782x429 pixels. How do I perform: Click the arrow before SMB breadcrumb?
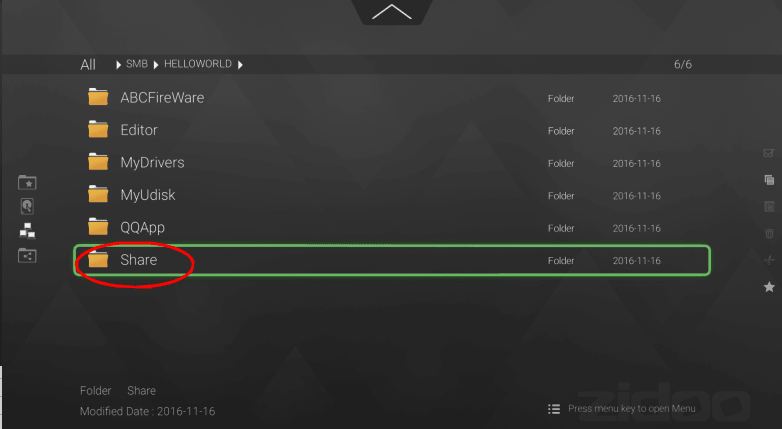pyautogui.click(x=118, y=65)
